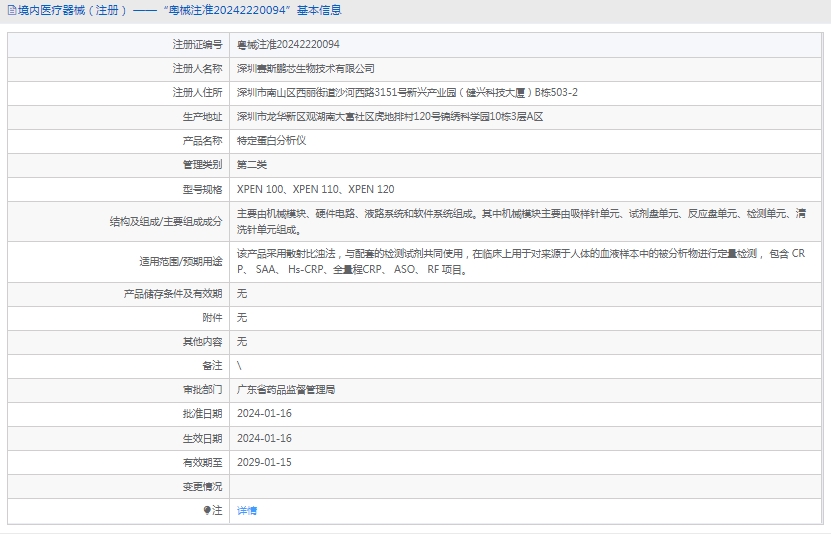Image resolution: width=831 pixels, height=534 pixels.
Task: Select registration number 粤械注准20242220094 value
Action: [x=288, y=45]
